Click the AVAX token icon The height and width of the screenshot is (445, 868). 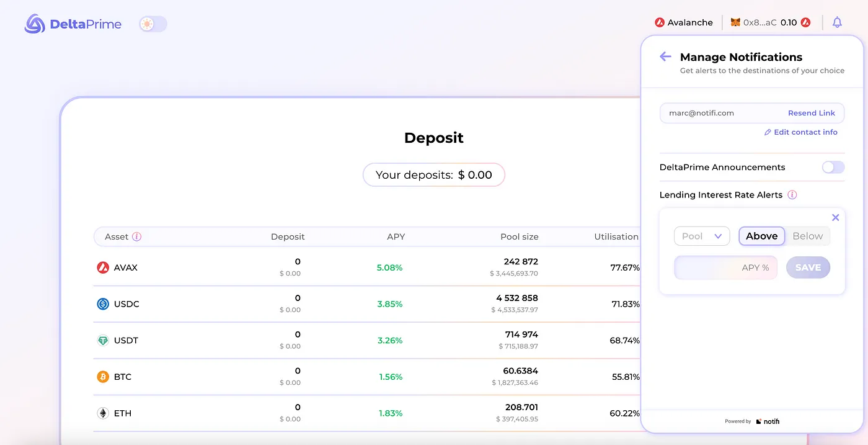pos(103,267)
